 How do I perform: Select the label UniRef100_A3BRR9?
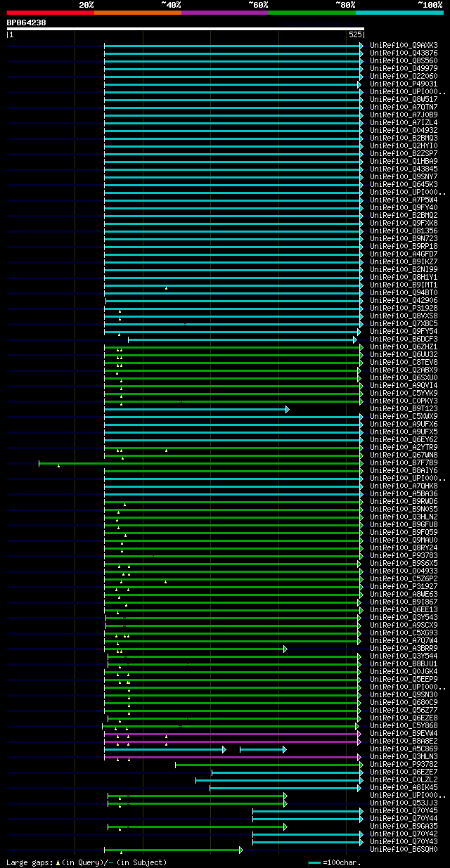[x=404, y=649]
